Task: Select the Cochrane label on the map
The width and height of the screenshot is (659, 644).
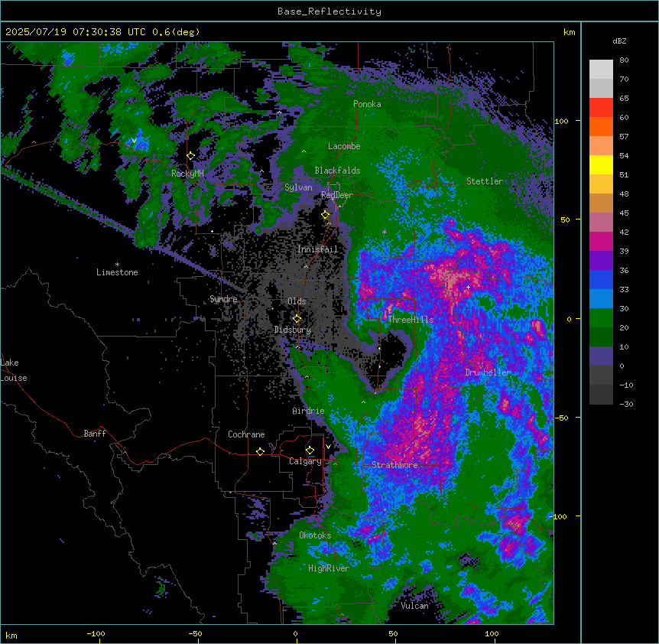Action: (246, 434)
